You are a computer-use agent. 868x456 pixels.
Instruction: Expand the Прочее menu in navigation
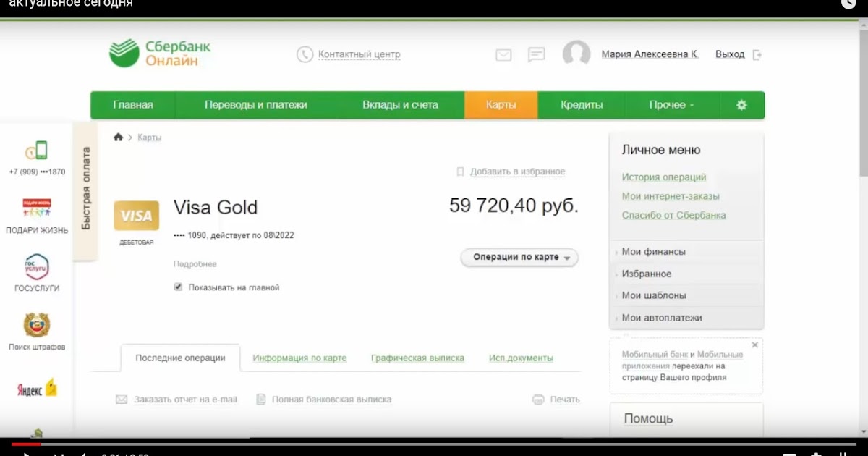click(671, 105)
